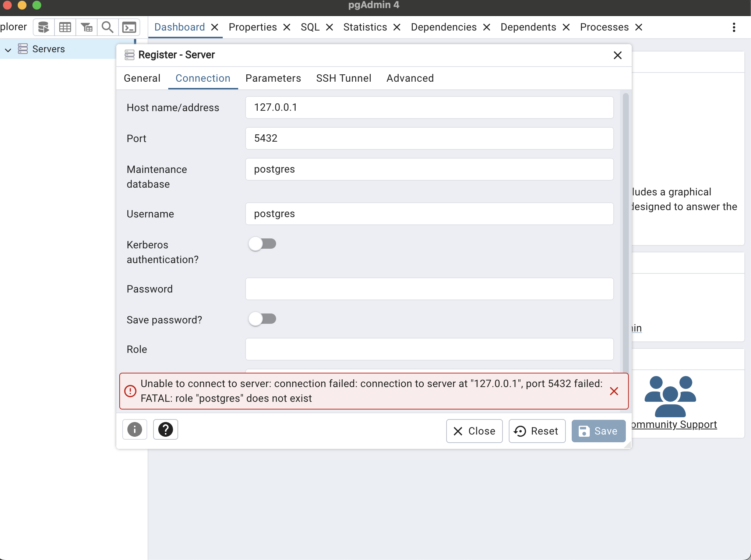Open the Dependents tab
This screenshot has height=560, width=751.
click(529, 27)
